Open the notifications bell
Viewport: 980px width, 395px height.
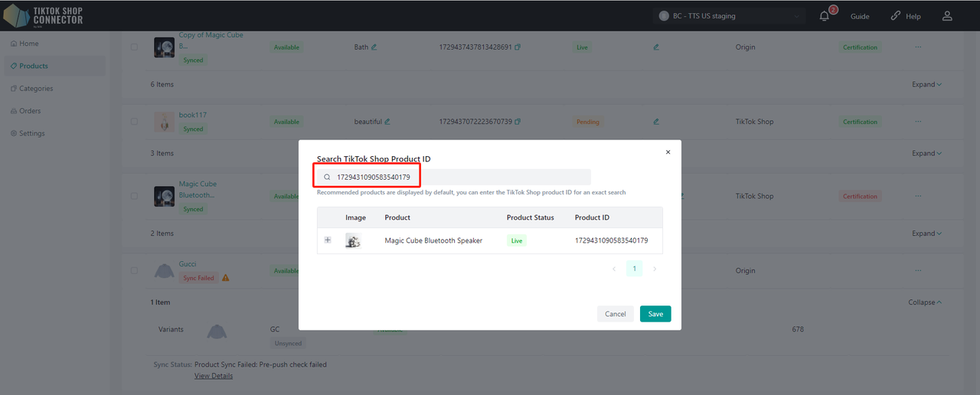[x=825, y=16]
